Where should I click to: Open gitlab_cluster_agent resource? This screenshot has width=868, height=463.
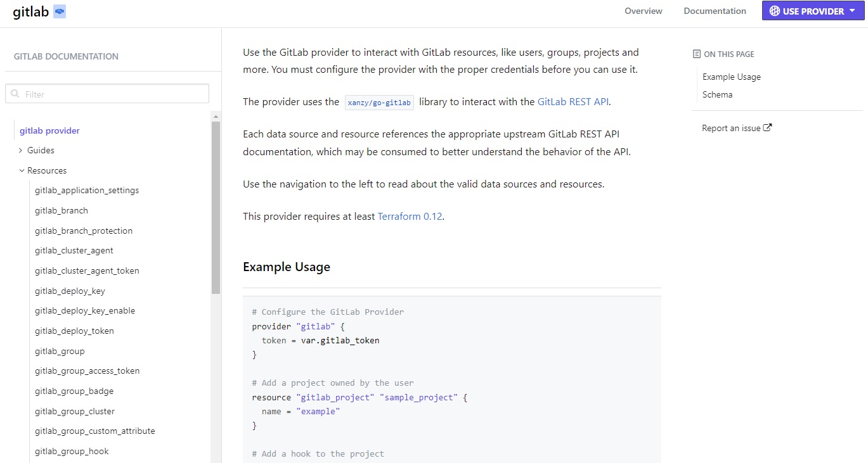(x=74, y=250)
